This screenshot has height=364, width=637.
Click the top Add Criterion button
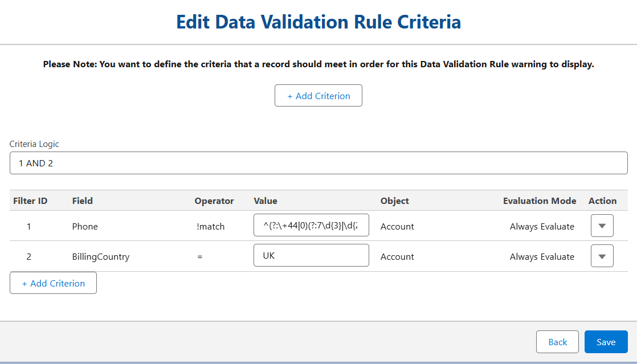pos(318,95)
